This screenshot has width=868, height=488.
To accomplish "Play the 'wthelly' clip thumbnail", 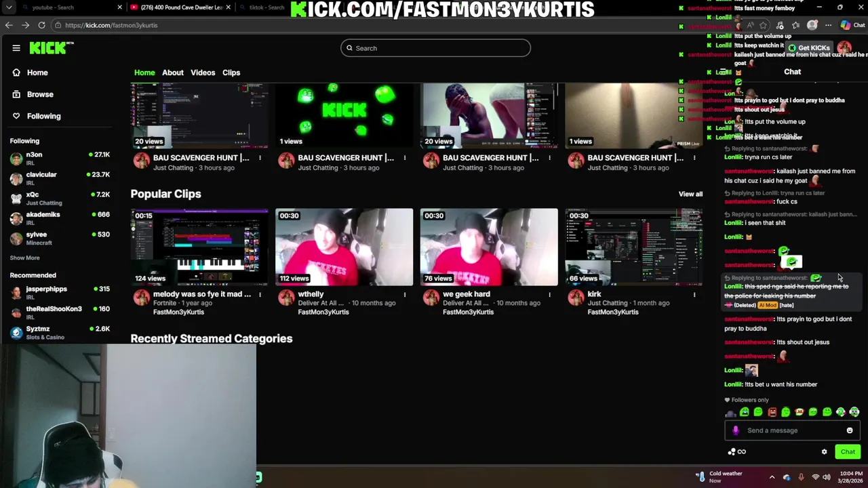I will tap(344, 247).
